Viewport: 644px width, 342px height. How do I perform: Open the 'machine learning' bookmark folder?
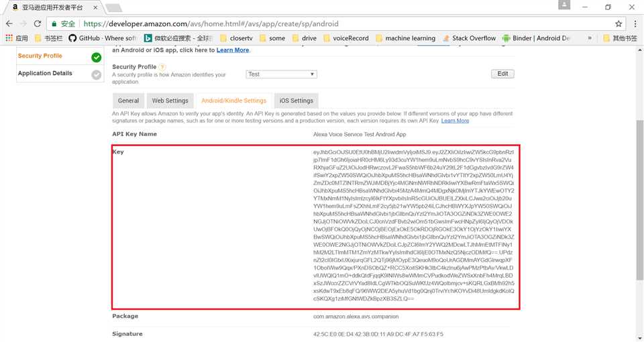405,38
